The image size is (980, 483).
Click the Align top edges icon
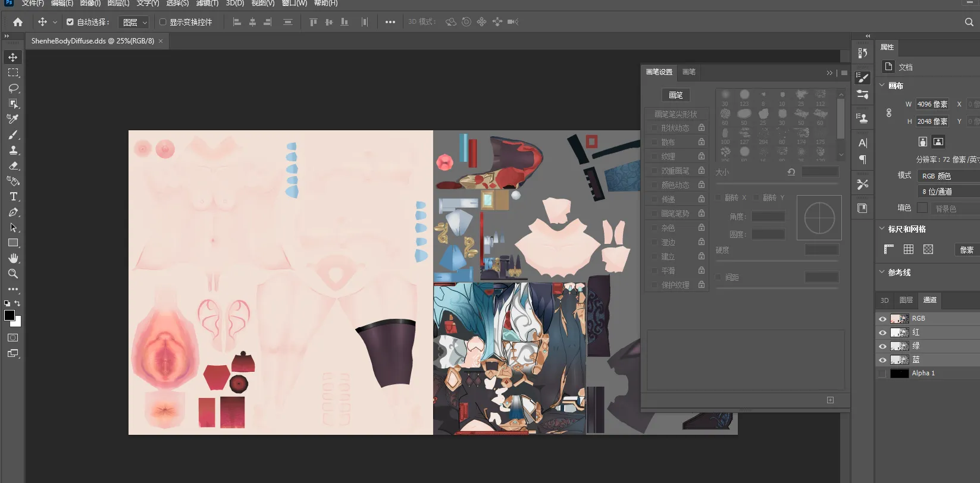(313, 22)
